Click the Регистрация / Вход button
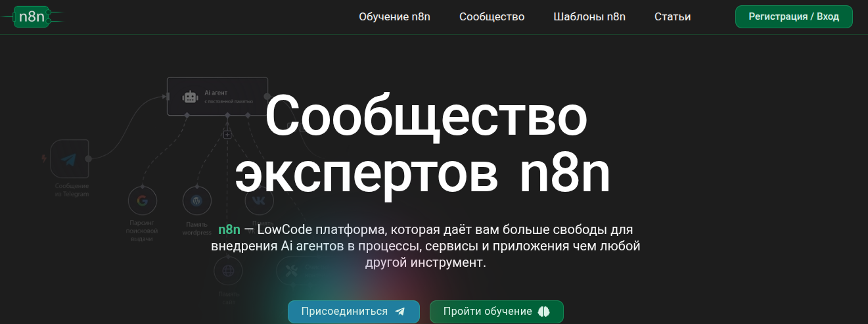Image resolution: width=868 pixels, height=324 pixels. click(x=794, y=17)
